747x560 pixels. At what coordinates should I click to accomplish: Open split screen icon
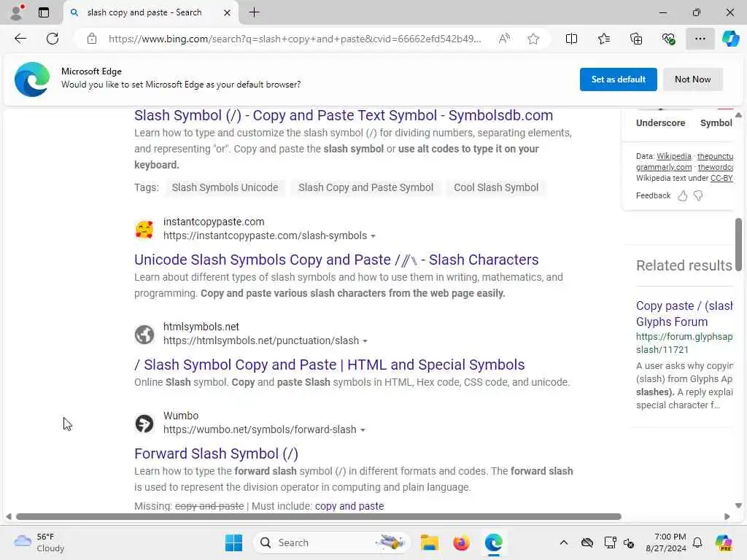pyautogui.click(x=571, y=39)
